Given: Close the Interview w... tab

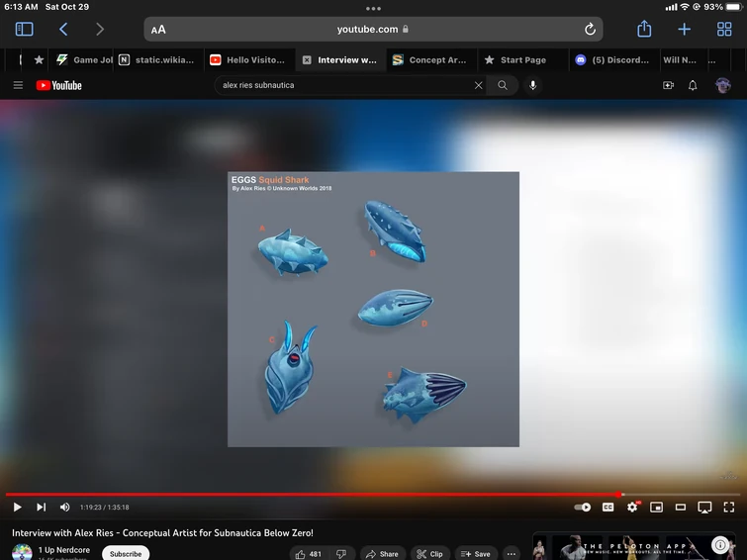Looking at the screenshot, I should [x=307, y=60].
